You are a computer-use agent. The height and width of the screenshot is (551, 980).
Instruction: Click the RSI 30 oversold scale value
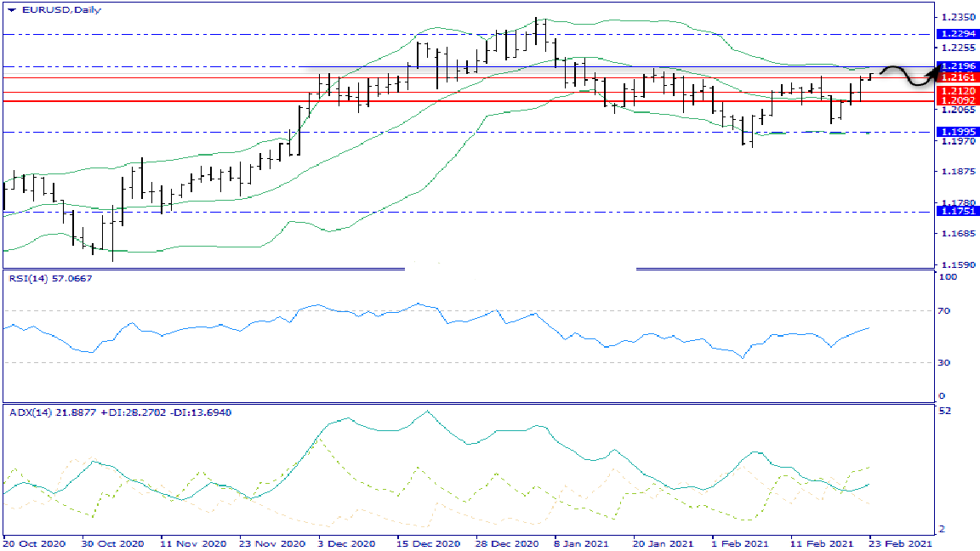coord(945,363)
